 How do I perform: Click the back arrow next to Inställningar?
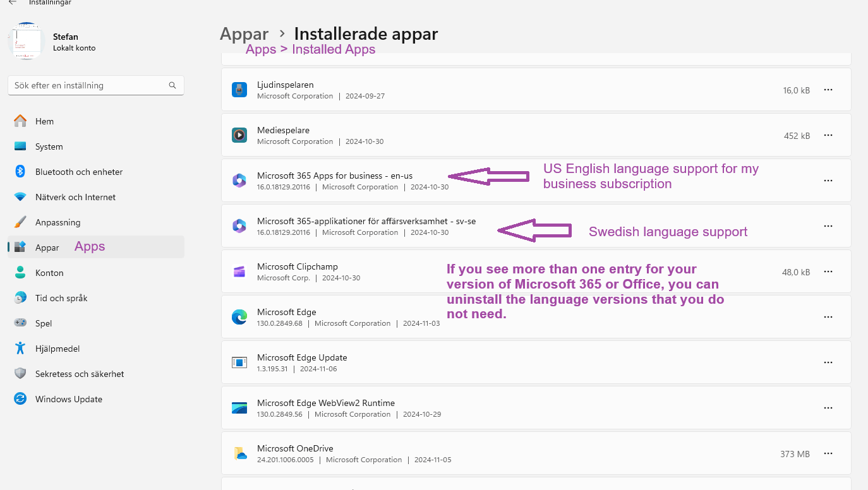(x=12, y=3)
